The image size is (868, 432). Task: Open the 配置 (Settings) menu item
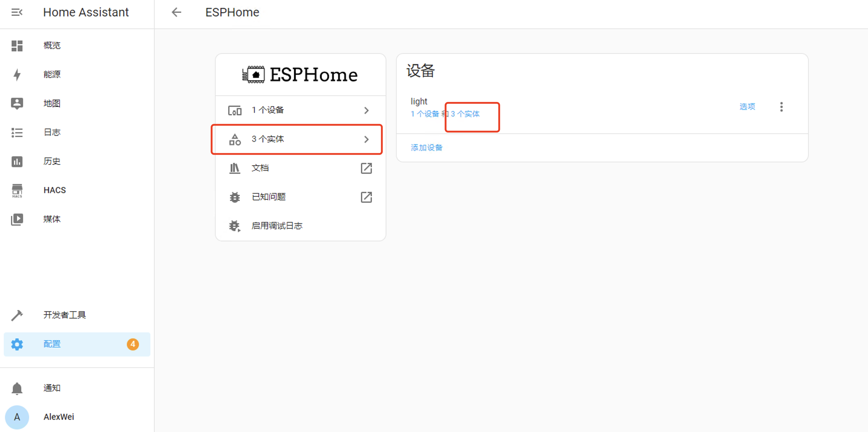52,344
